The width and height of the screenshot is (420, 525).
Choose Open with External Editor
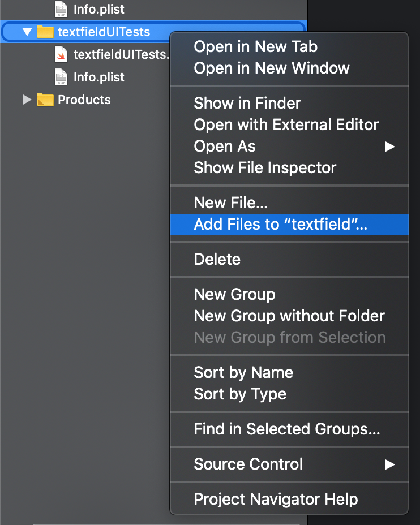(286, 124)
